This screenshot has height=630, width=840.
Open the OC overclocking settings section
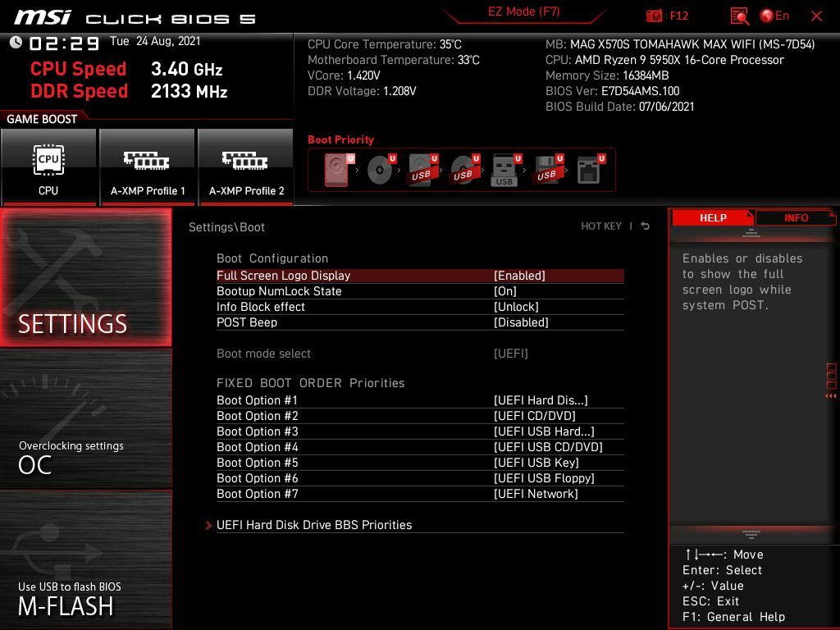(x=85, y=419)
